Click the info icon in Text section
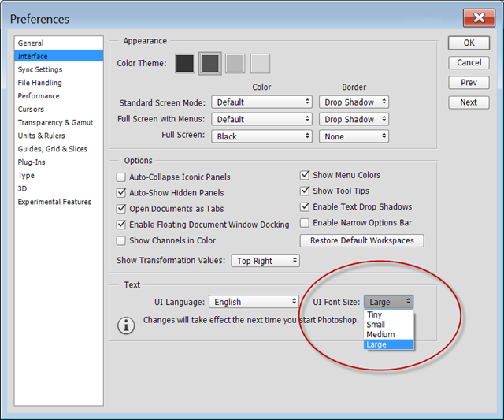The image size is (504, 420). (126, 325)
